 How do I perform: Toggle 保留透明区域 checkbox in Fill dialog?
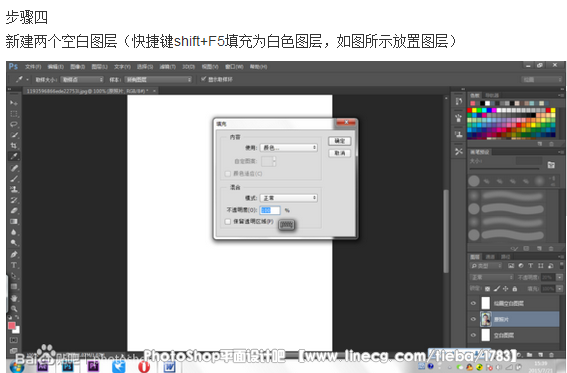(228, 222)
